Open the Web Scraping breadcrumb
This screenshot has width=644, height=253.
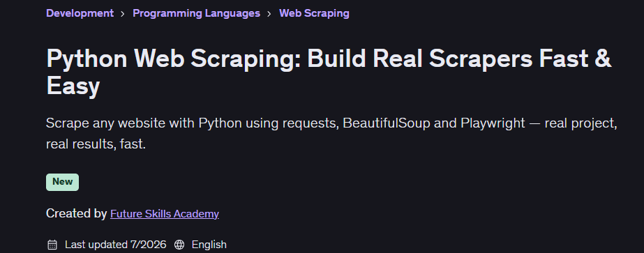point(314,13)
